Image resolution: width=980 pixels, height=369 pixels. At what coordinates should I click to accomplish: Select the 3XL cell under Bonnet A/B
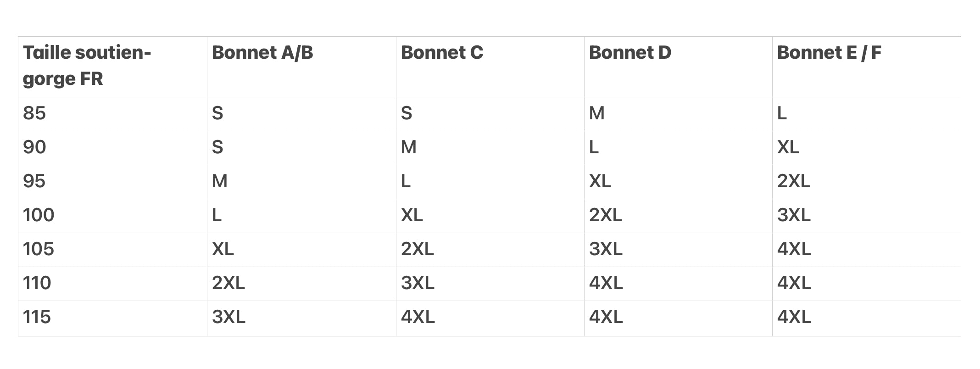[x=228, y=317]
